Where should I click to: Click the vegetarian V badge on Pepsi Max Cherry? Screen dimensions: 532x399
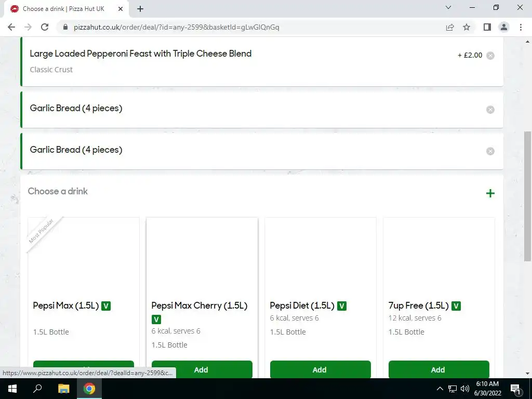(x=156, y=320)
